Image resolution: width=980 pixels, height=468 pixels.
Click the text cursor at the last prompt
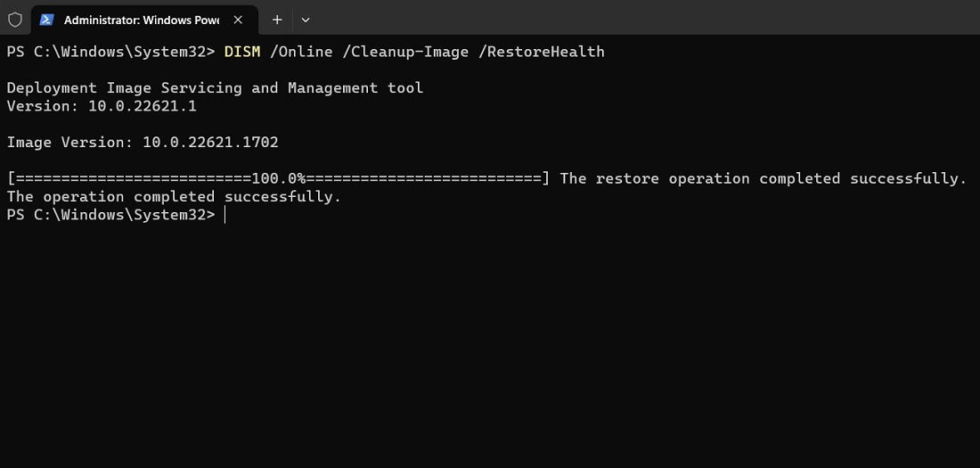click(x=225, y=215)
